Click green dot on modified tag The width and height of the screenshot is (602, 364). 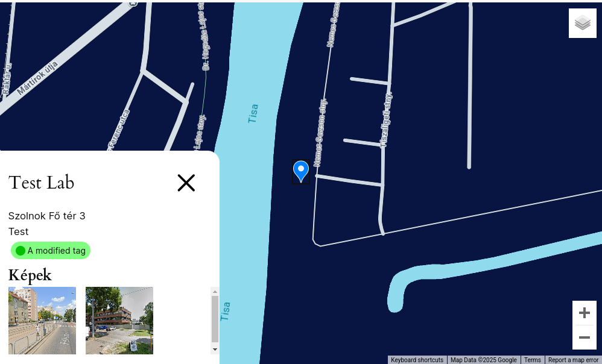(x=21, y=251)
